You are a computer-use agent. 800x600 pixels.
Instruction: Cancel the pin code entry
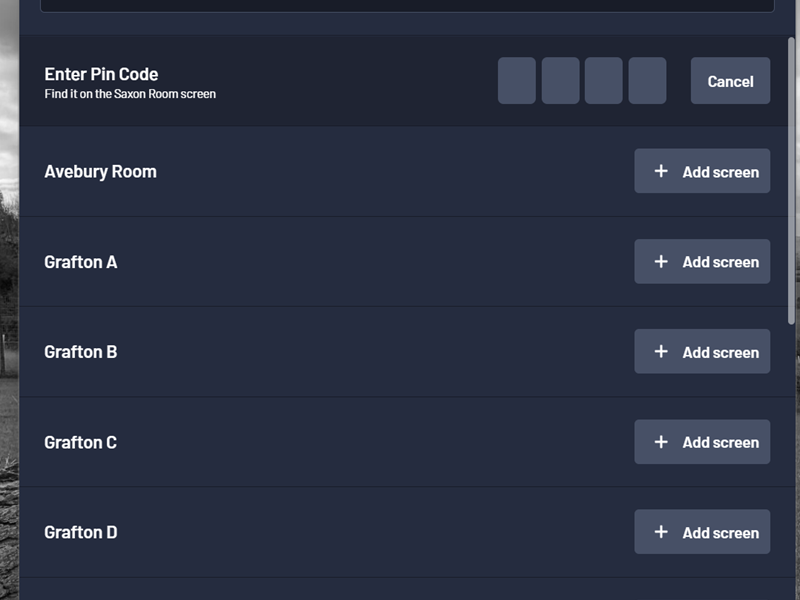pyautogui.click(x=730, y=81)
